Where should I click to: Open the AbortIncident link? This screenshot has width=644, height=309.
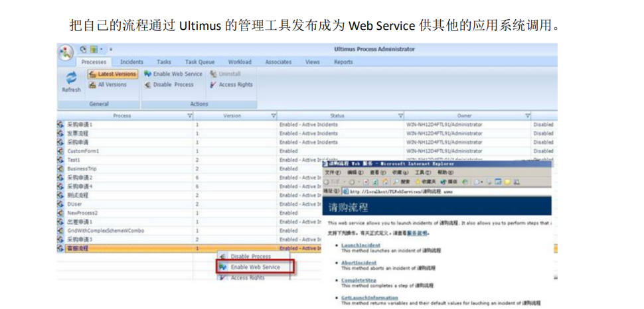359,263
